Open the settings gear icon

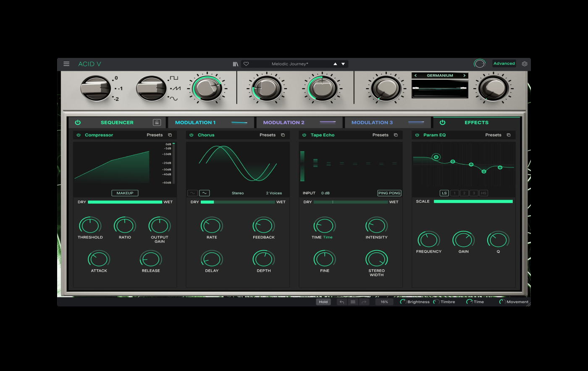(525, 64)
